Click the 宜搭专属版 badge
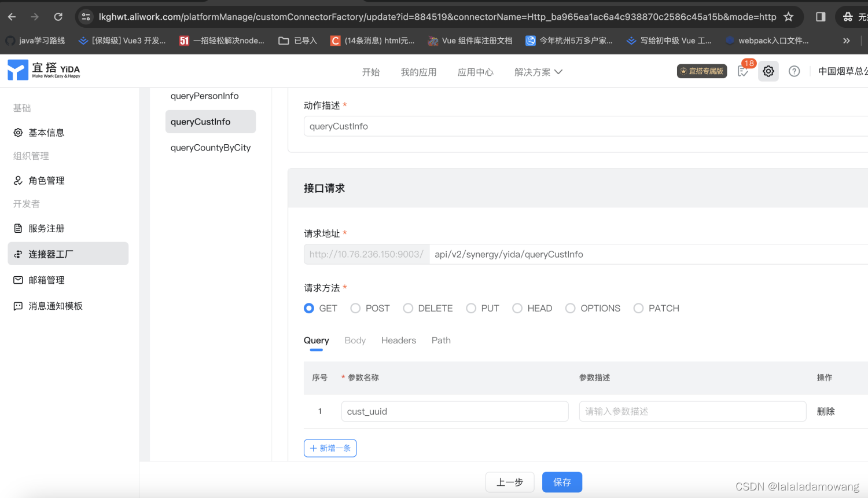This screenshot has height=498, width=868. point(702,71)
